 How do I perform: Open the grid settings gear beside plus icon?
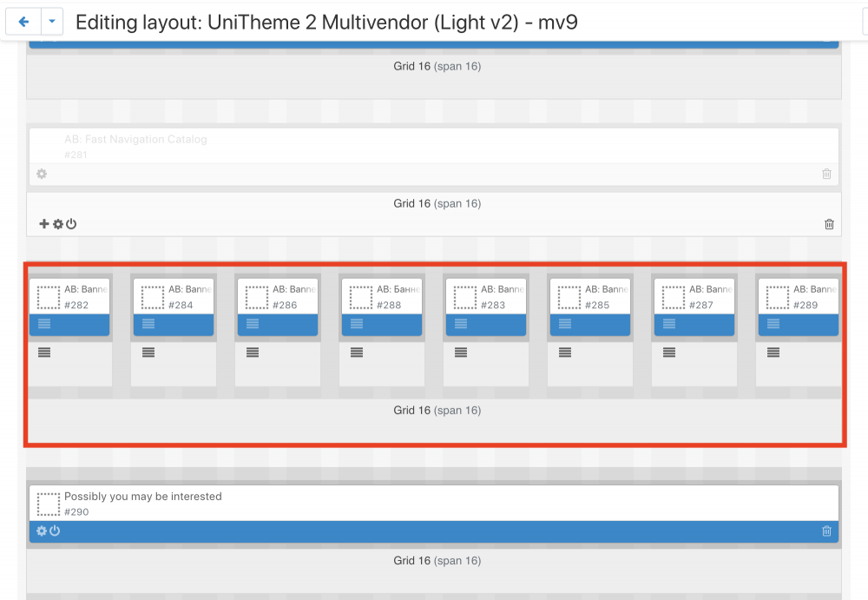coord(58,224)
